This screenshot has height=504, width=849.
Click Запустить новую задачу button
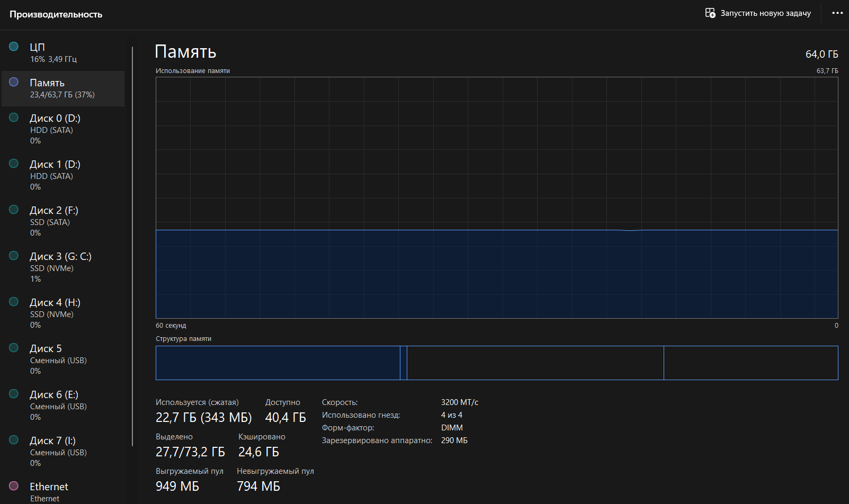click(x=765, y=13)
